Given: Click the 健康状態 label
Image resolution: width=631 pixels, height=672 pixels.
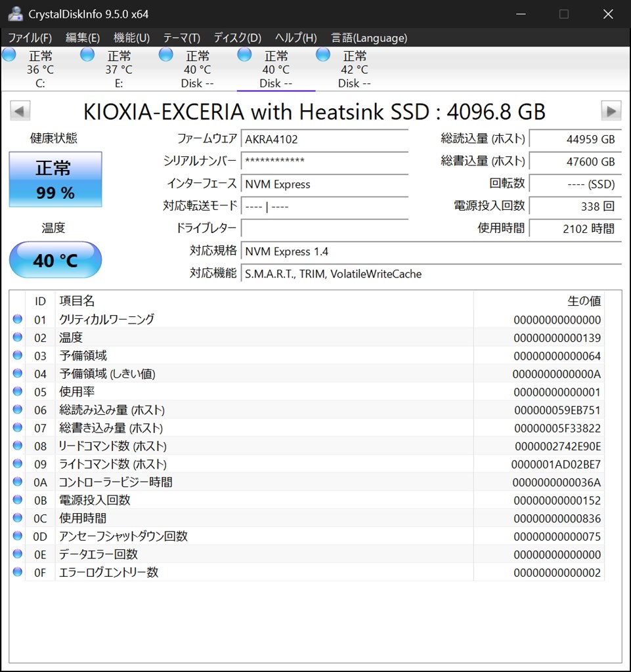Looking at the screenshot, I should pyautogui.click(x=54, y=138).
